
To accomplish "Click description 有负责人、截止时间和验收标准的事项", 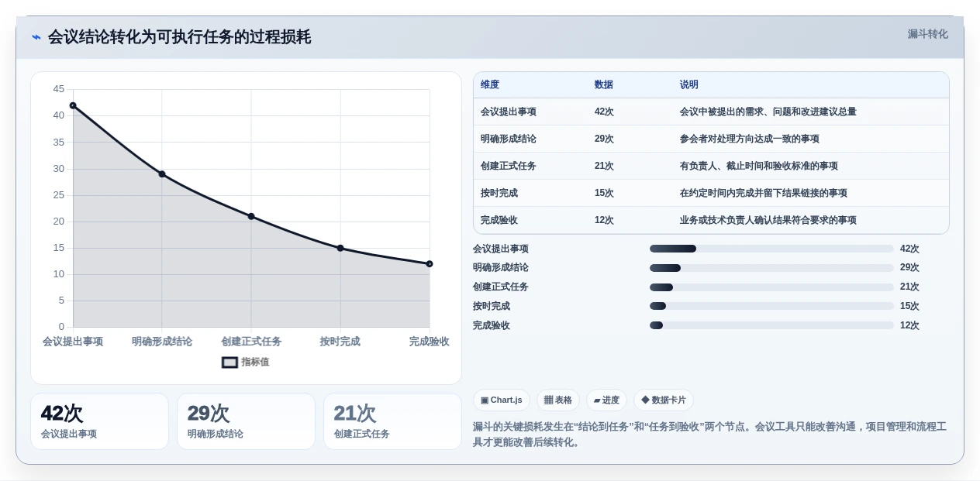I will pyautogui.click(x=759, y=166).
